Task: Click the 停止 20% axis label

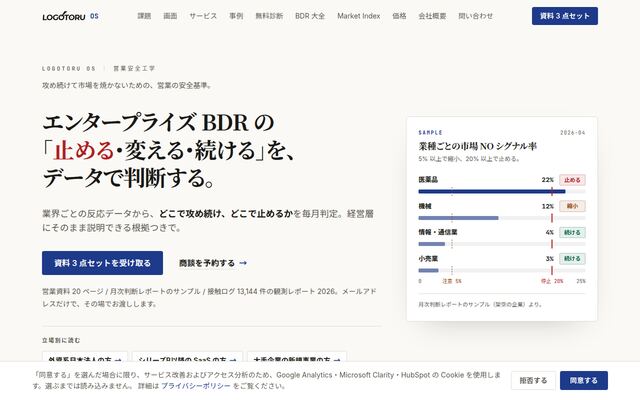Action: (x=552, y=281)
